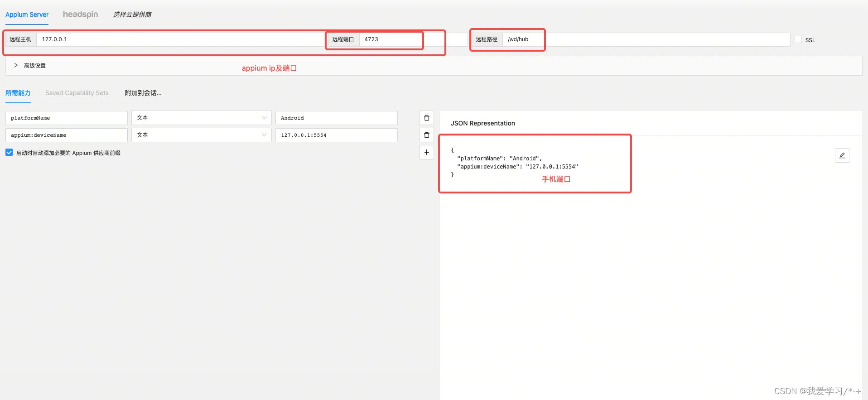Click the remote host field 127.0.0.1
Image resolution: width=868 pixels, height=400 pixels.
180,39
